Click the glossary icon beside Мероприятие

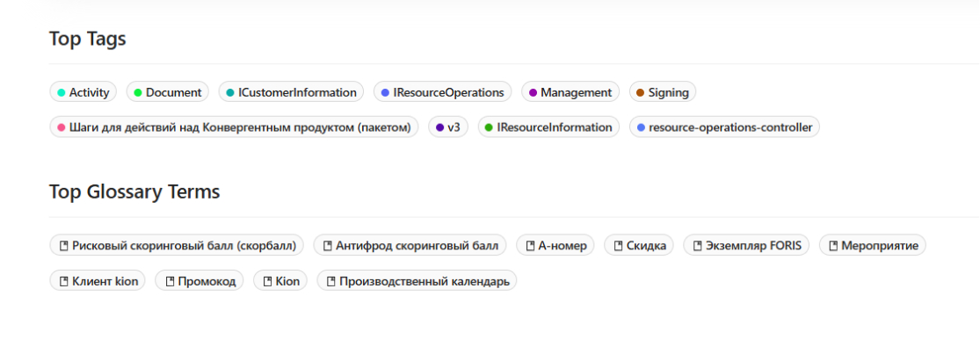[833, 246]
